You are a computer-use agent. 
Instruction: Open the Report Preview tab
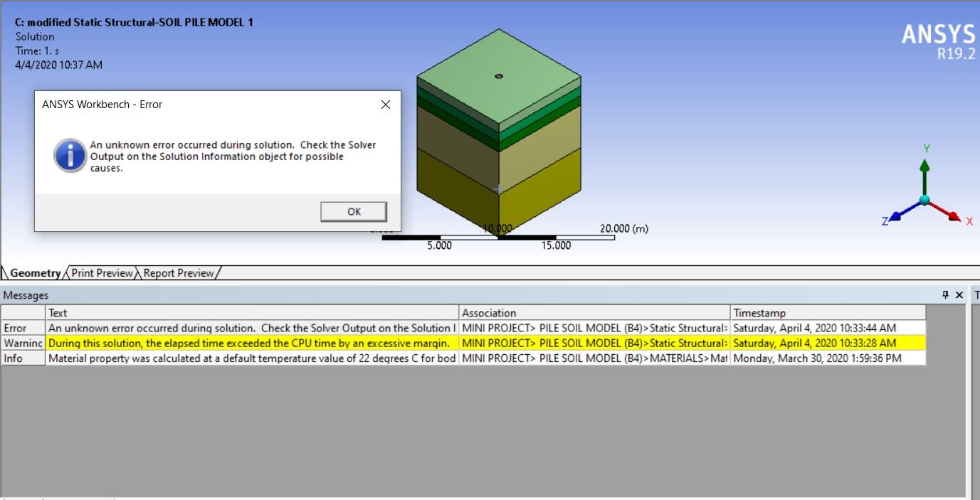coord(179,273)
